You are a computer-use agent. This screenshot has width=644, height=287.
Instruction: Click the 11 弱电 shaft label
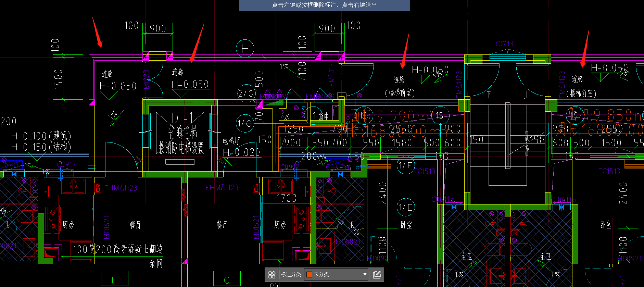point(319,116)
